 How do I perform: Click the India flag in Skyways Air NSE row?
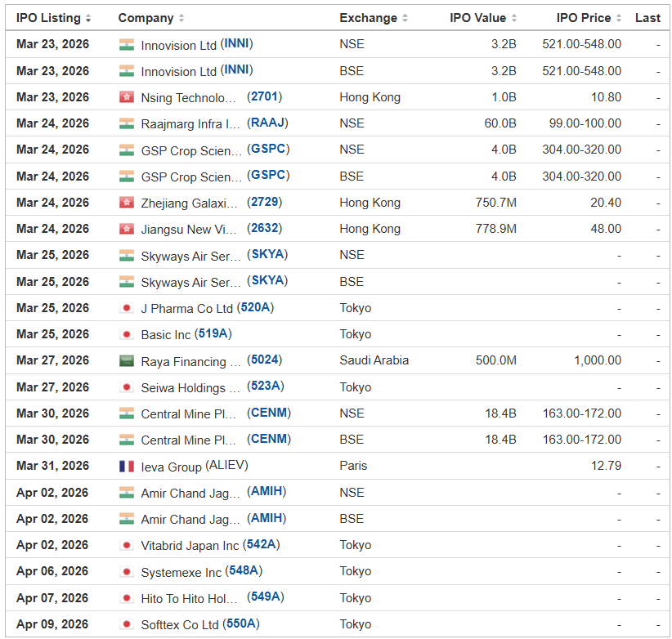[x=127, y=255]
